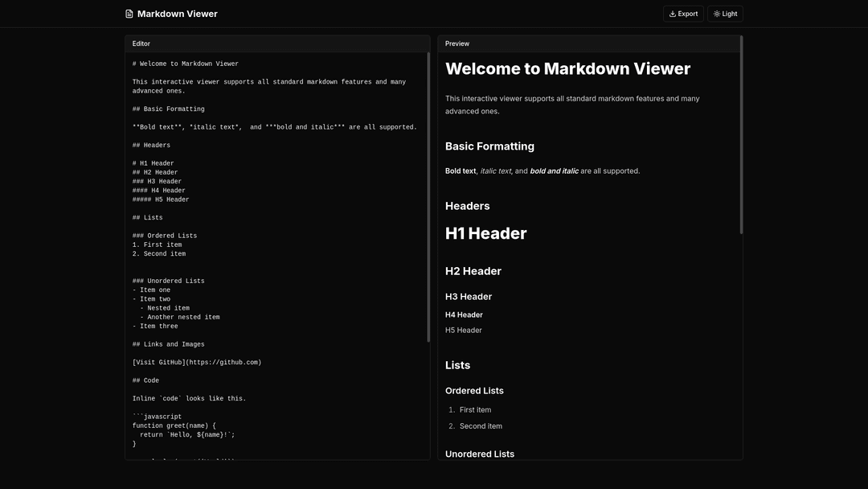Click the 'function greet(name) {' code line

(174, 425)
